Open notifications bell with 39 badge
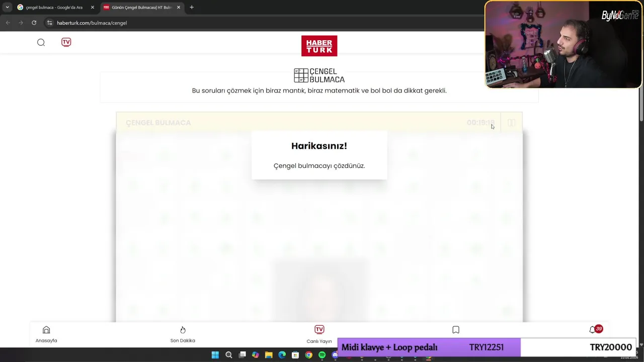This screenshot has height=362, width=644. [x=595, y=329]
